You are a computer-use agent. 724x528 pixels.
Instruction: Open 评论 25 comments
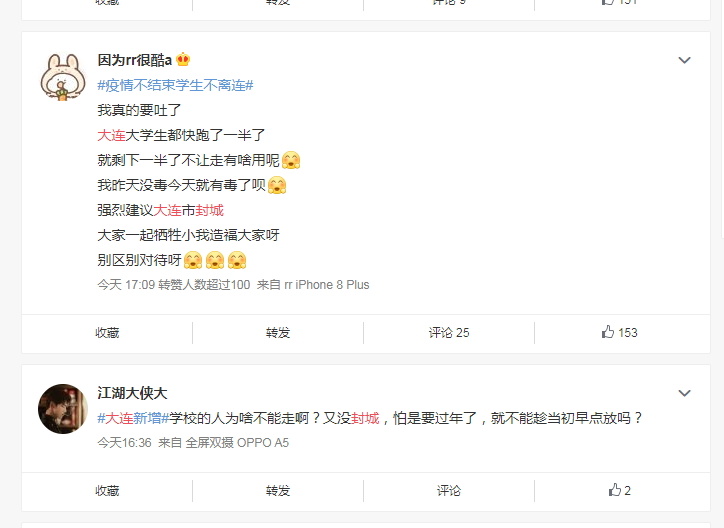coord(449,333)
